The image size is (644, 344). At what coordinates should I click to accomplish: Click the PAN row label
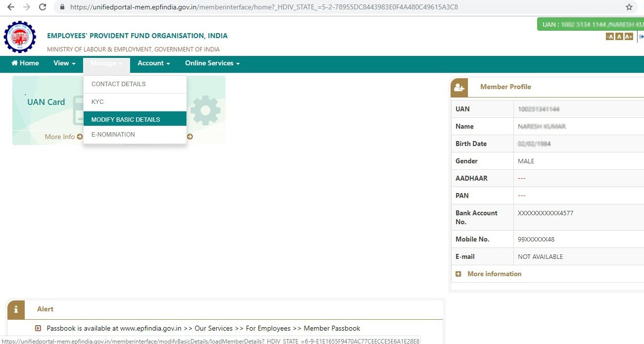coord(462,196)
